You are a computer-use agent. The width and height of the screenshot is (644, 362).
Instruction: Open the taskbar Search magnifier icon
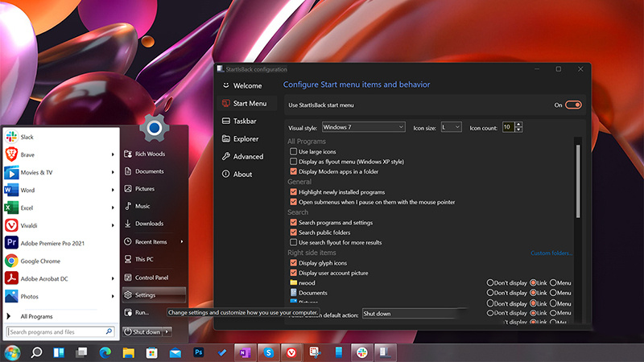pos(36,352)
